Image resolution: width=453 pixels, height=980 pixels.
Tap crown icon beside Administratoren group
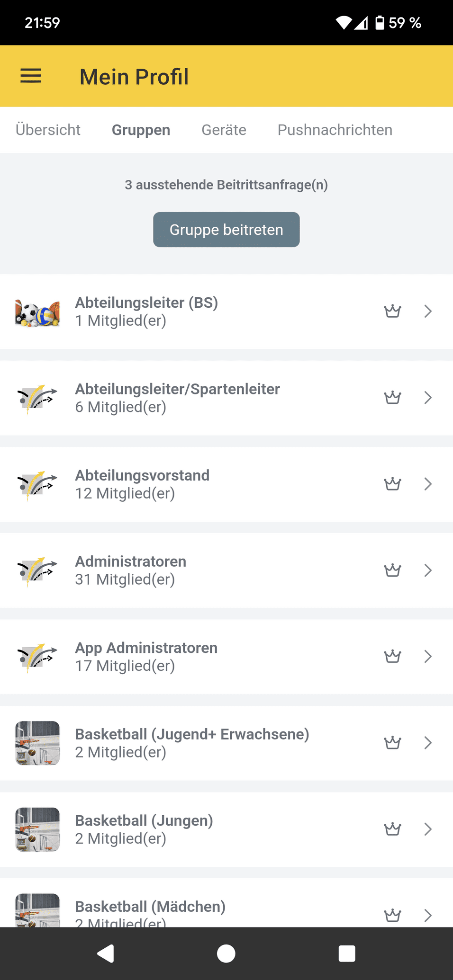pyautogui.click(x=392, y=570)
